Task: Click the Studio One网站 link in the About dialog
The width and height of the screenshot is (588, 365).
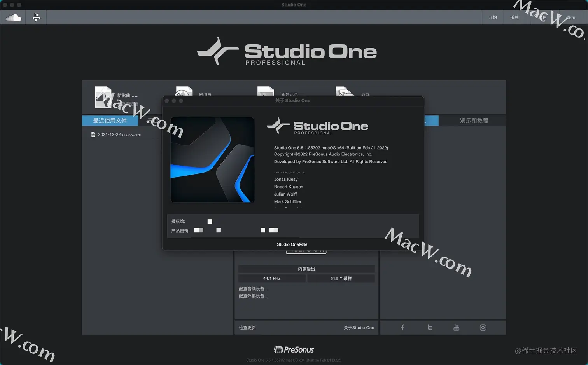Action: click(292, 244)
